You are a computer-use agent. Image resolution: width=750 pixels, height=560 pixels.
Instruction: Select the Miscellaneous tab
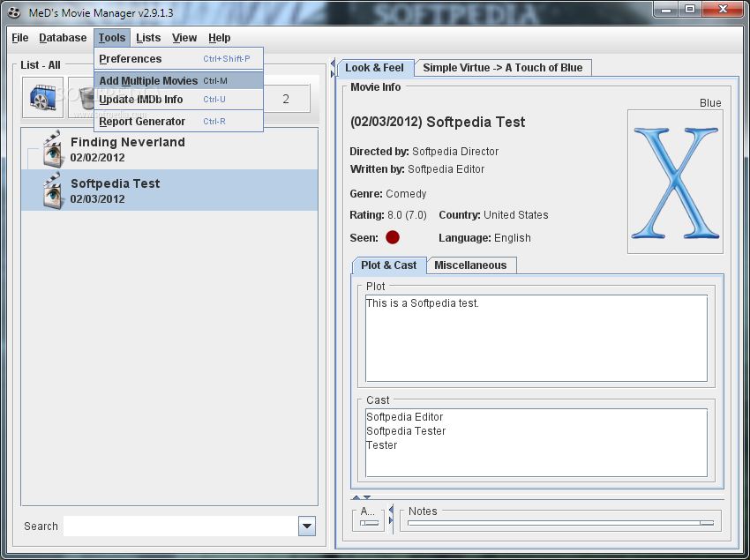point(470,265)
